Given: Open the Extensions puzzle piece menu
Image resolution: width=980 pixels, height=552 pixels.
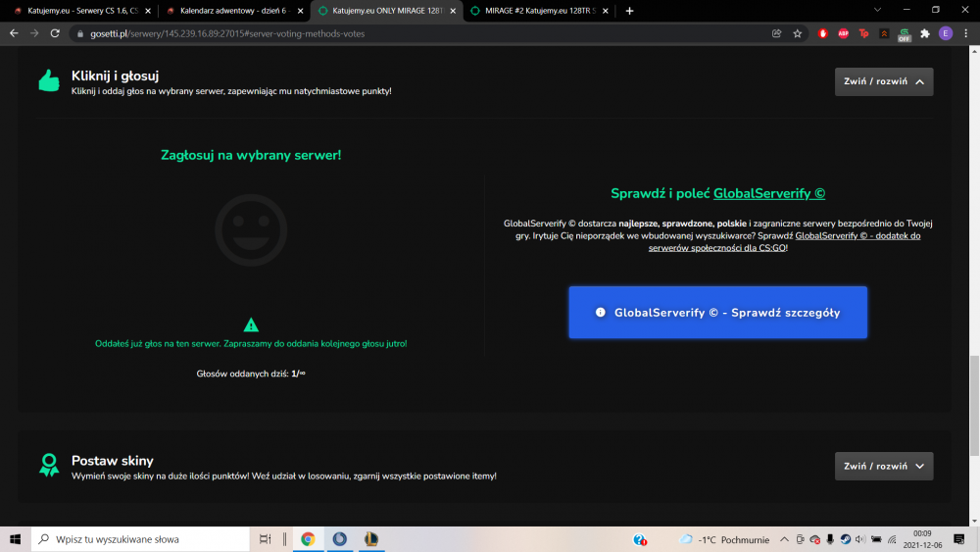Looking at the screenshot, I should point(925,33).
